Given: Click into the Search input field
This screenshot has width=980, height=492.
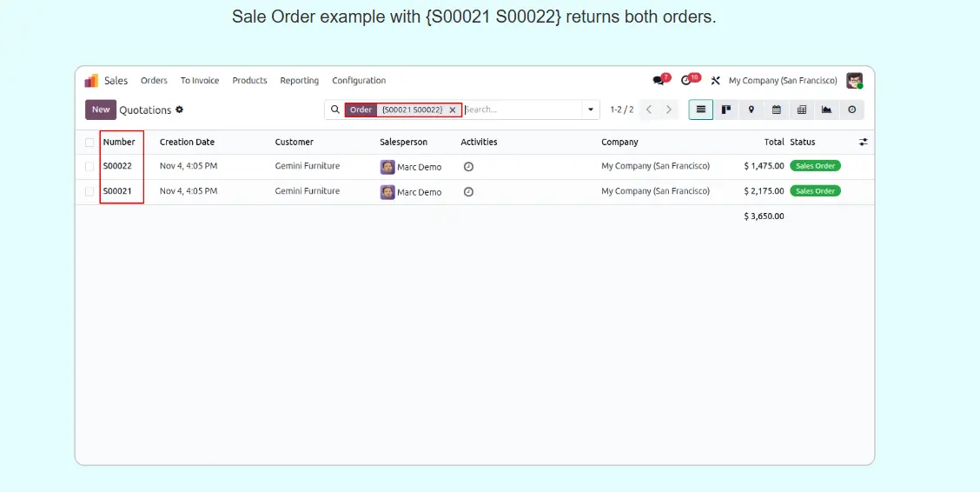Looking at the screenshot, I should [521, 110].
